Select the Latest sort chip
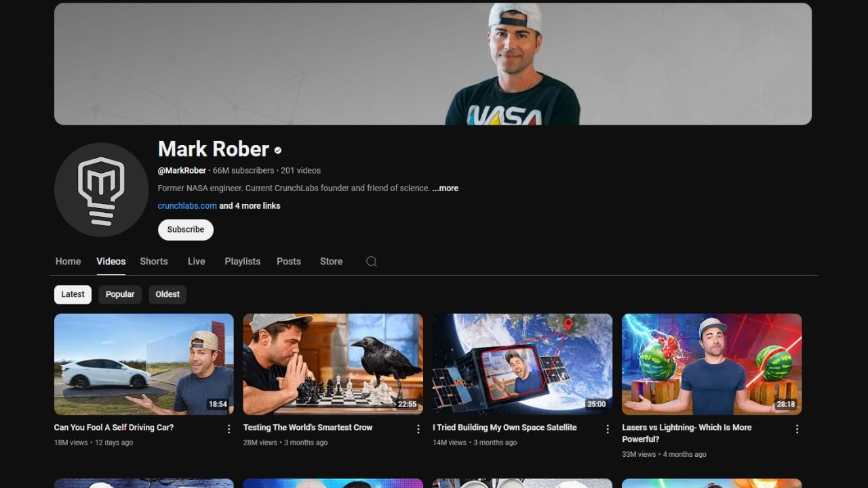The width and height of the screenshot is (868, 488). pyautogui.click(x=73, y=294)
